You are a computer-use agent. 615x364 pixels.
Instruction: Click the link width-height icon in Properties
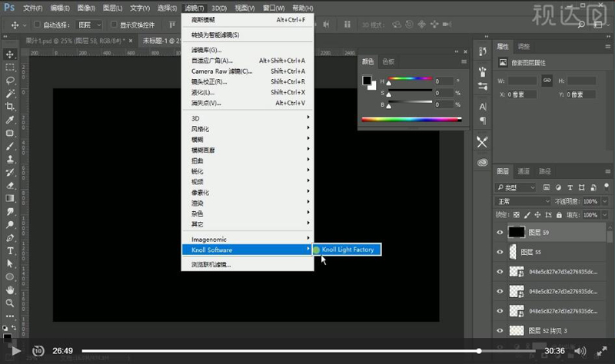click(547, 81)
